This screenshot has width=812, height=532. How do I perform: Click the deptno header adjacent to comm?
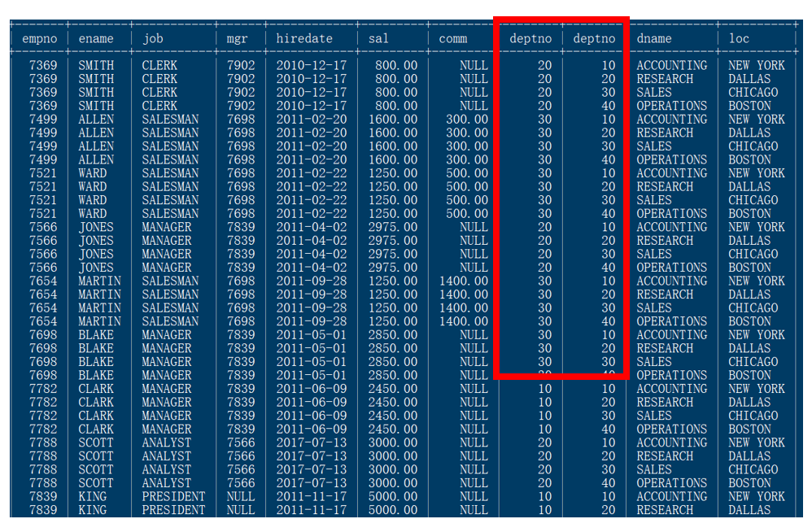530,39
